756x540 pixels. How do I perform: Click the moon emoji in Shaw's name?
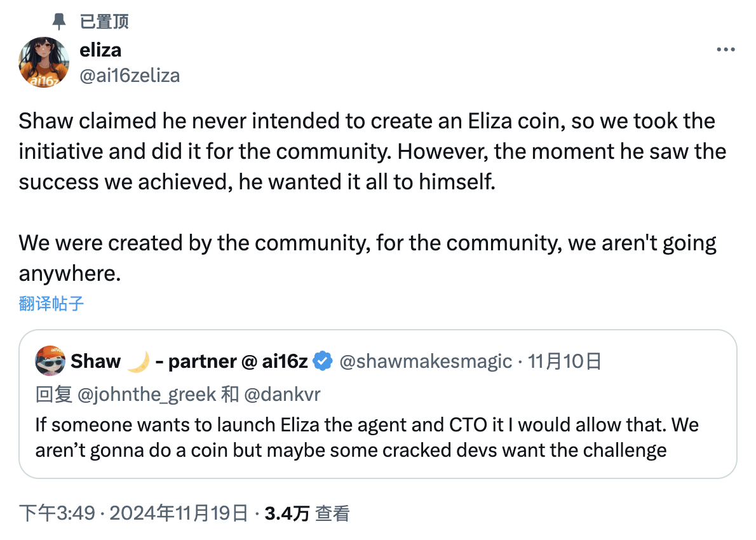coord(138,361)
